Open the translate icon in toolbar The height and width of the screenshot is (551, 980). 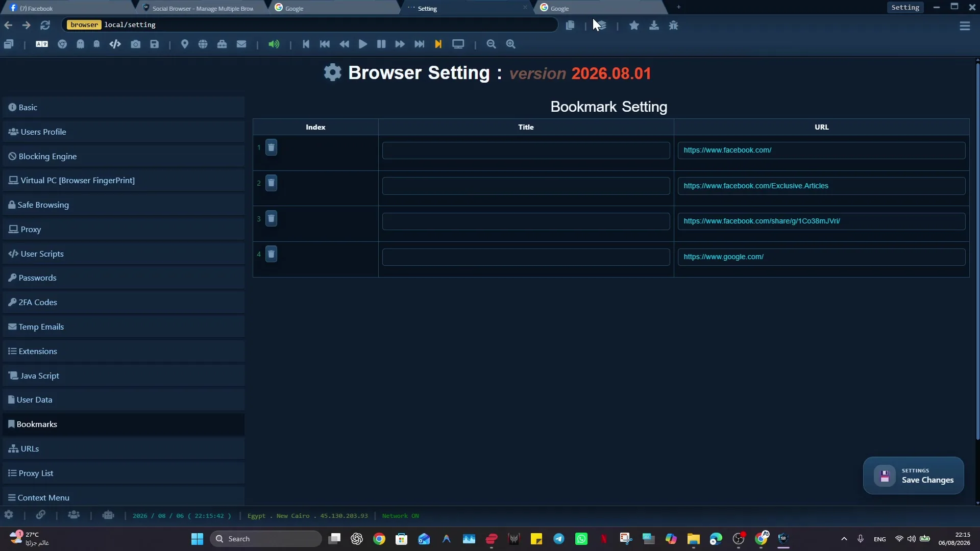coord(42,44)
